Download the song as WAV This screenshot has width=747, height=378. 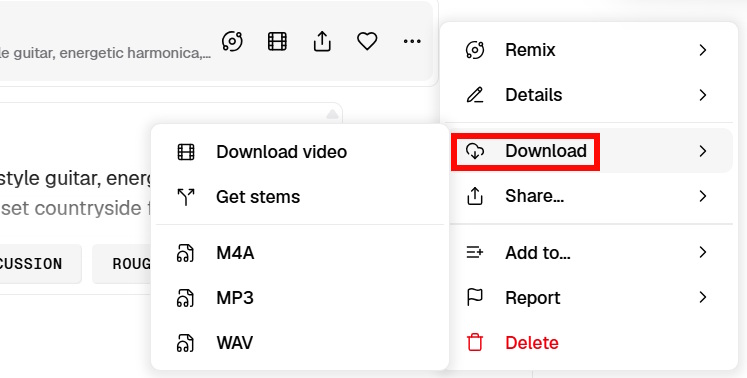(x=300, y=343)
